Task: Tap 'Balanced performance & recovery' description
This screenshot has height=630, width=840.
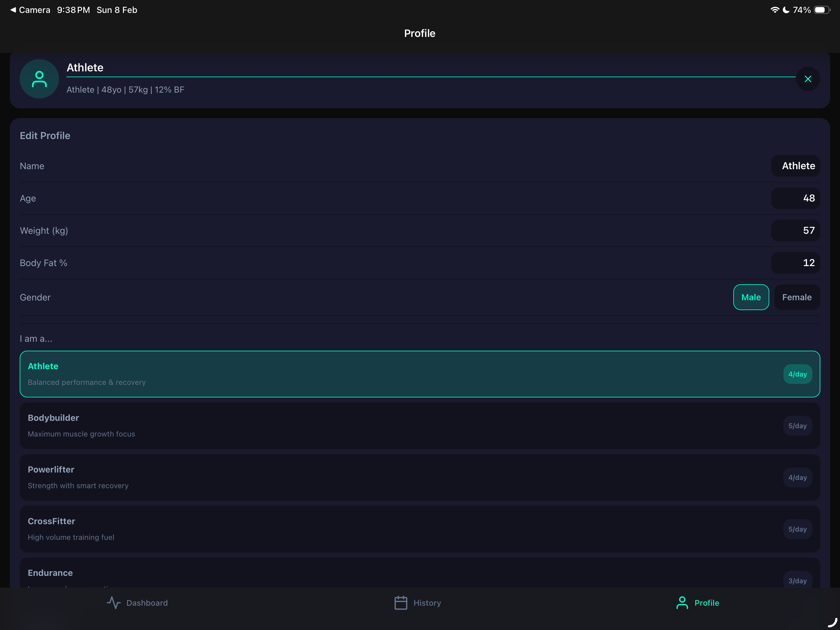Action: (87, 382)
